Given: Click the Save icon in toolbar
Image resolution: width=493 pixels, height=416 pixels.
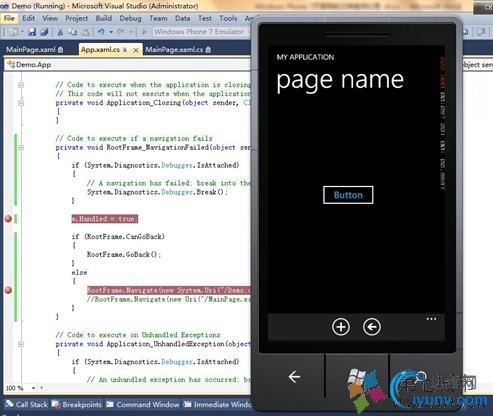Looking at the screenshot, I should 32,32.
